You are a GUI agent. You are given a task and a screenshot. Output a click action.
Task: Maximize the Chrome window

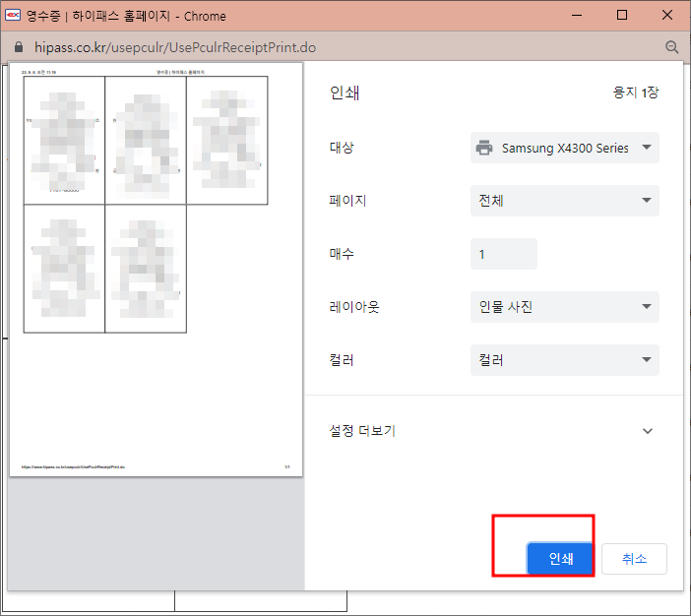click(x=622, y=16)
